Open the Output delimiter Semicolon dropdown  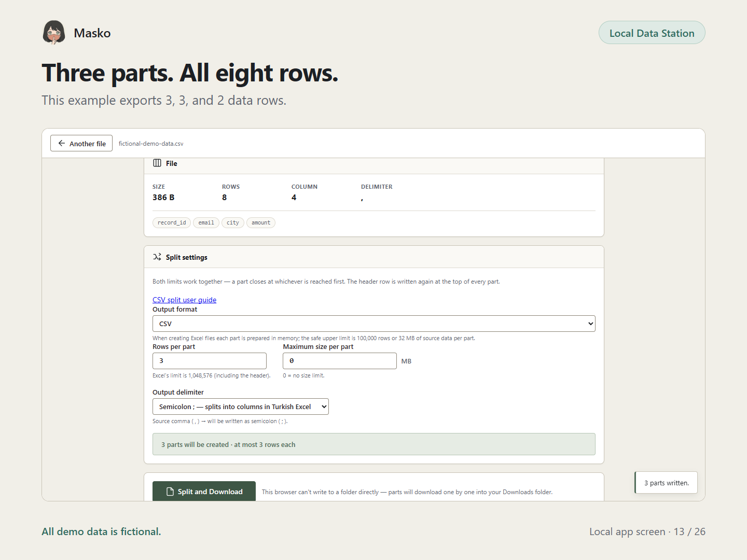pos(241,407)
